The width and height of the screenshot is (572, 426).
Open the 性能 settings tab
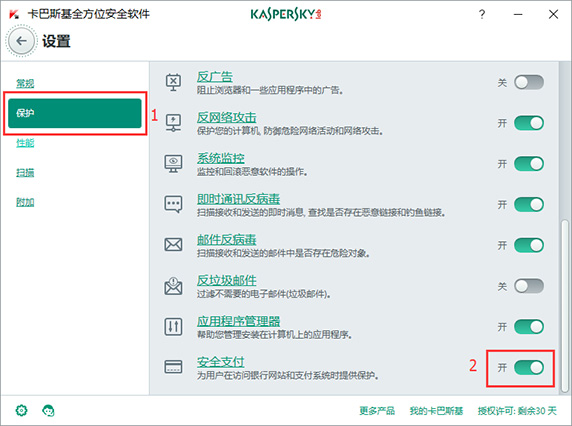point(25,143)
